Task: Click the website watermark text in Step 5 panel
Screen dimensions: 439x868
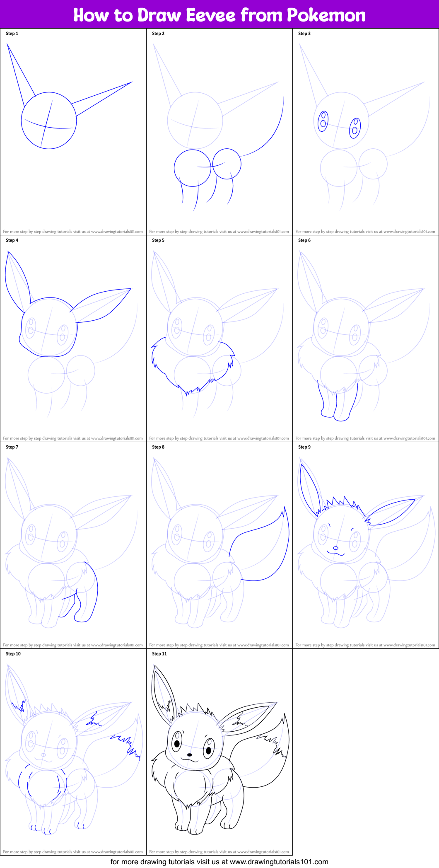Action: click(x=219, y=438)
